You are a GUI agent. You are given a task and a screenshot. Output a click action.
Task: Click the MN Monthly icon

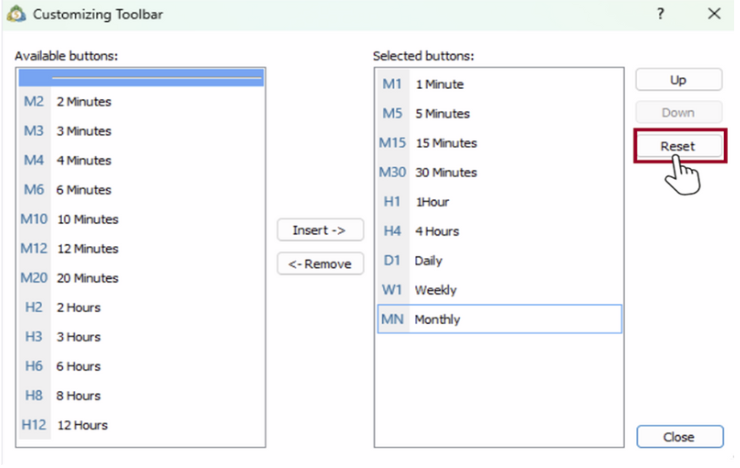(392, 319)
